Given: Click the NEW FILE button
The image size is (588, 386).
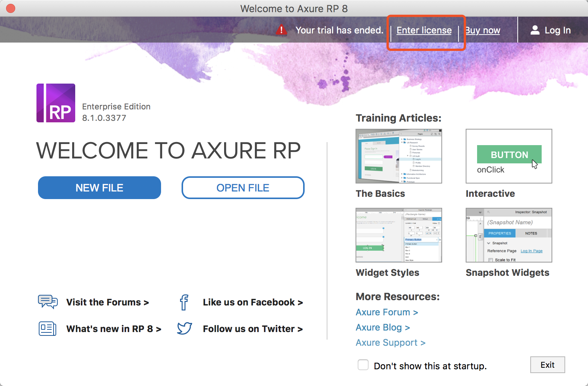Looking at the screenshot, I should (x=99, y=188).
